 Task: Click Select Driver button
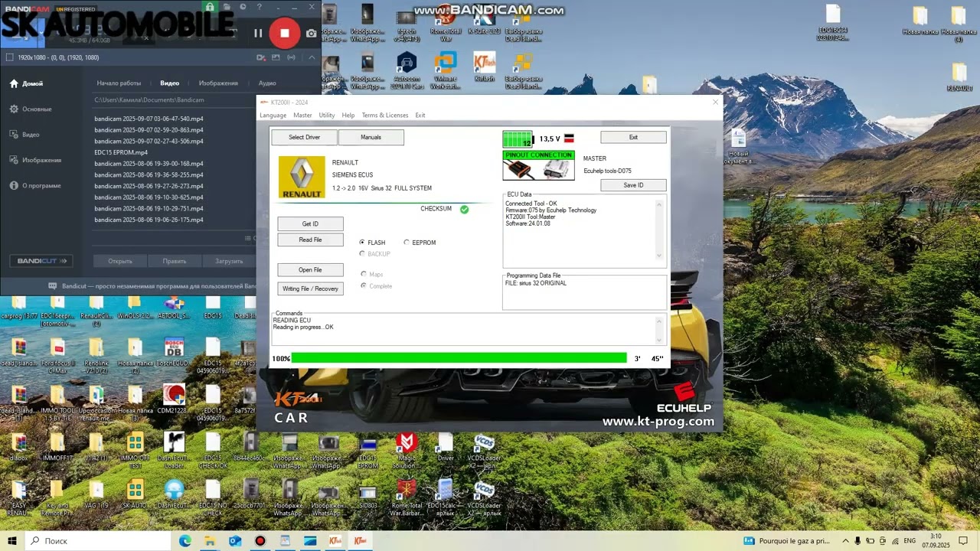point(305,138)
